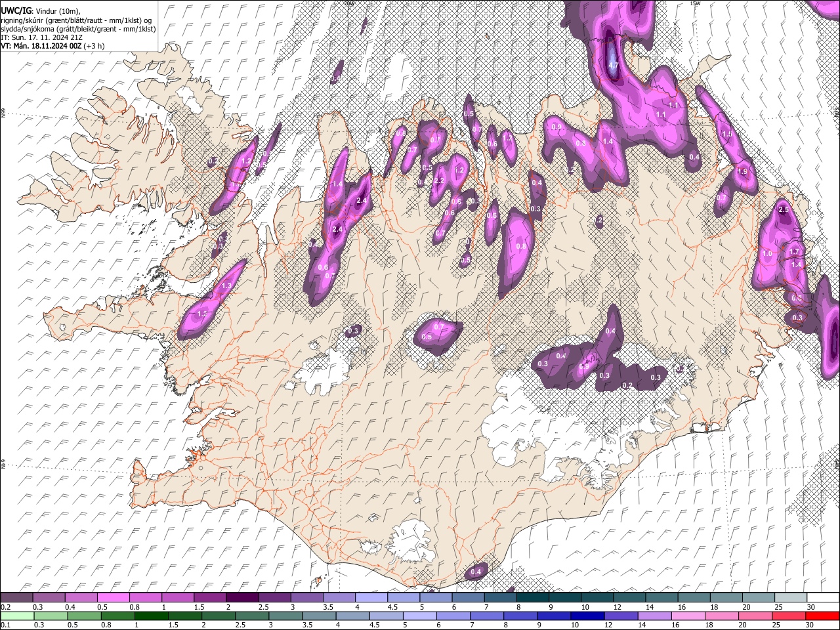This screenshot has width=840, height=630.
Task: Click the 4.7 precipitation value on the map
Action: coord(614,66)
